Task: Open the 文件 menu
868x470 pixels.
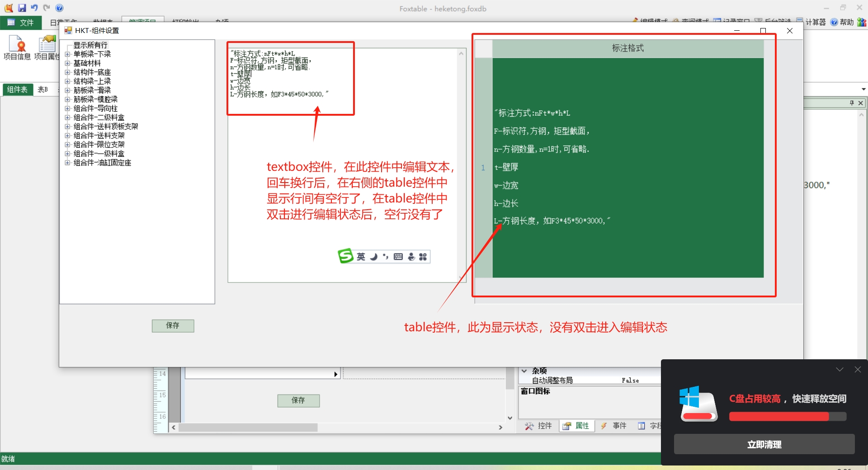Action: (x=21, y=23)
